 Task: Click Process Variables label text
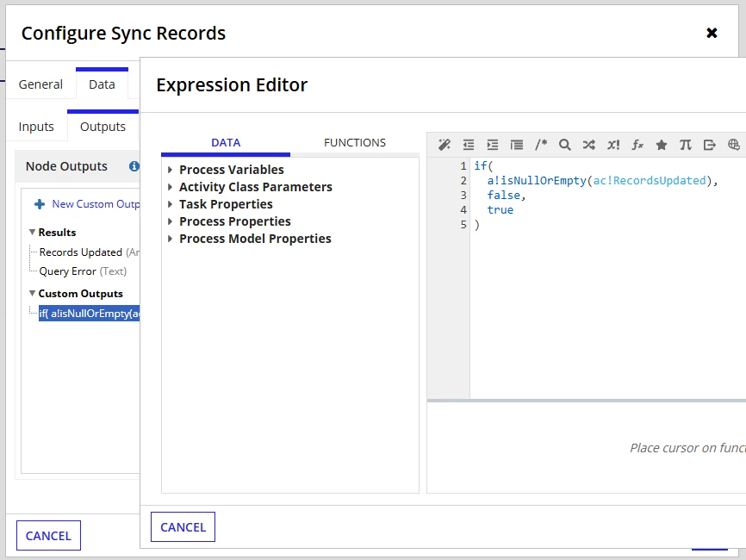231,170
